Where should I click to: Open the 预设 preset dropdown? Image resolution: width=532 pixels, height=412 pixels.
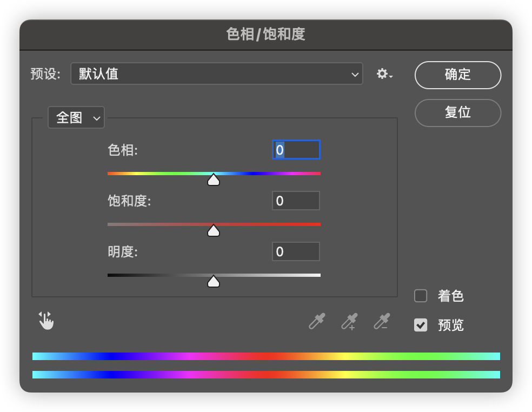[217, 74]
